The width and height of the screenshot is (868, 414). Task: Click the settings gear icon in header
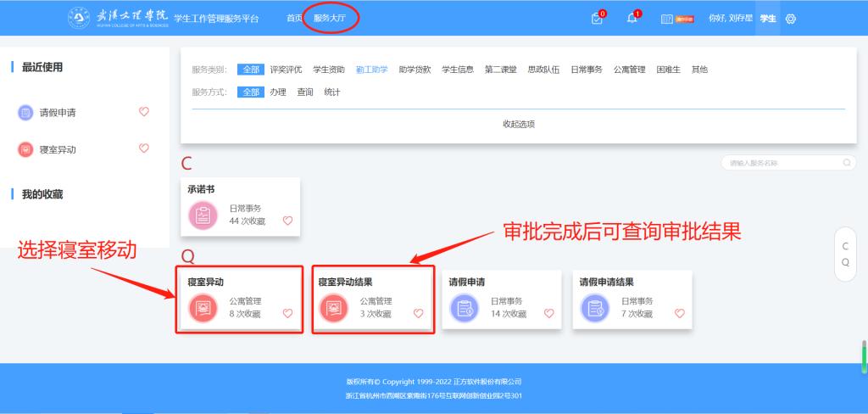[x=791, y=19]
